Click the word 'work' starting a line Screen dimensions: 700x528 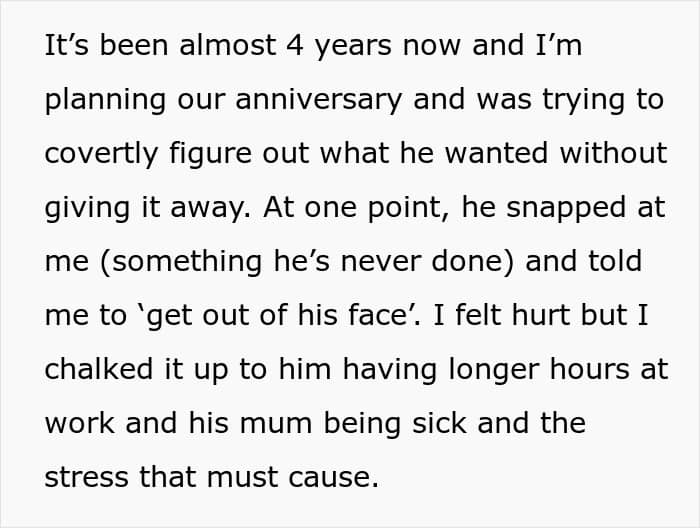pyautogui.click(x=79, y=423)
